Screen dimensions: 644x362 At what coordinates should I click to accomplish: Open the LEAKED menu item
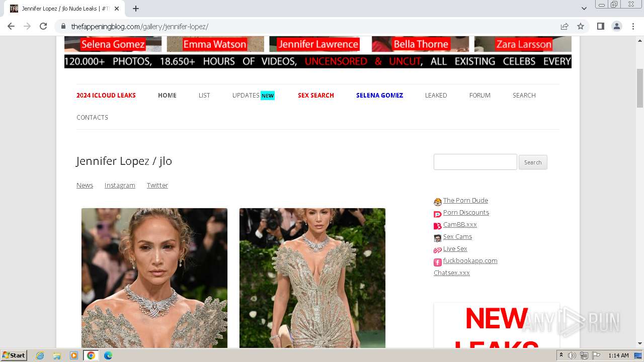[x=436, y=95]
